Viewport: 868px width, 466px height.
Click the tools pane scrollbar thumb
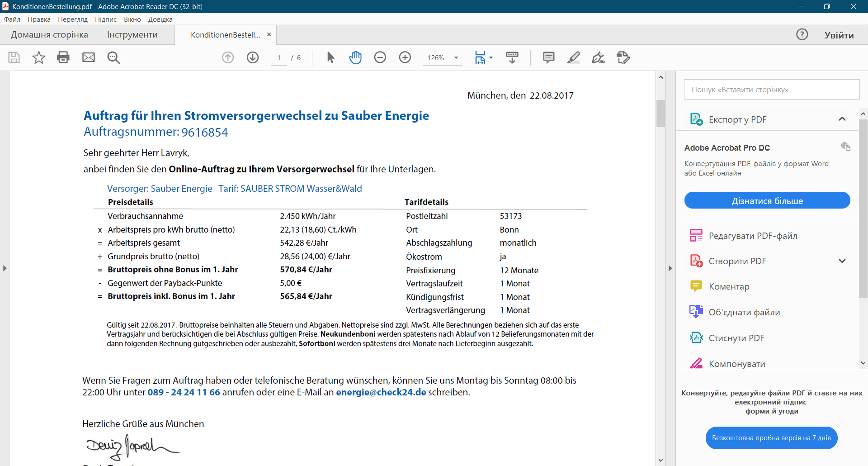pyautogui.click(x=863, y=208)
